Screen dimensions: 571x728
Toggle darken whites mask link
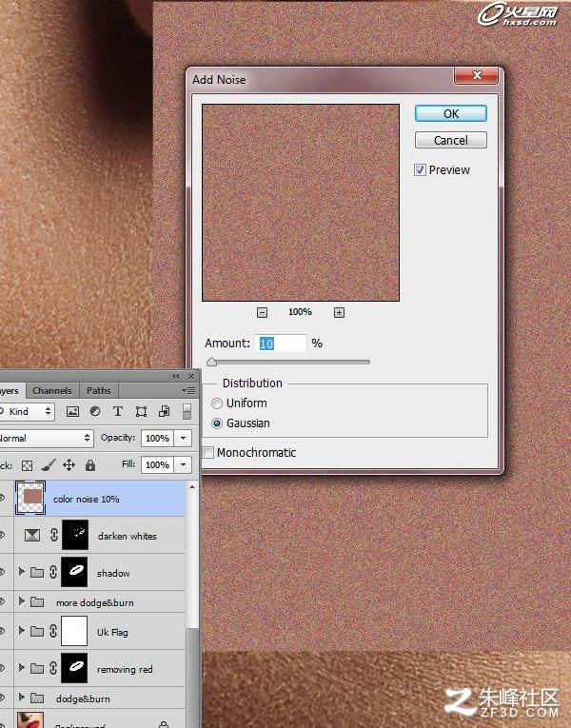click(x=54, y=535)
